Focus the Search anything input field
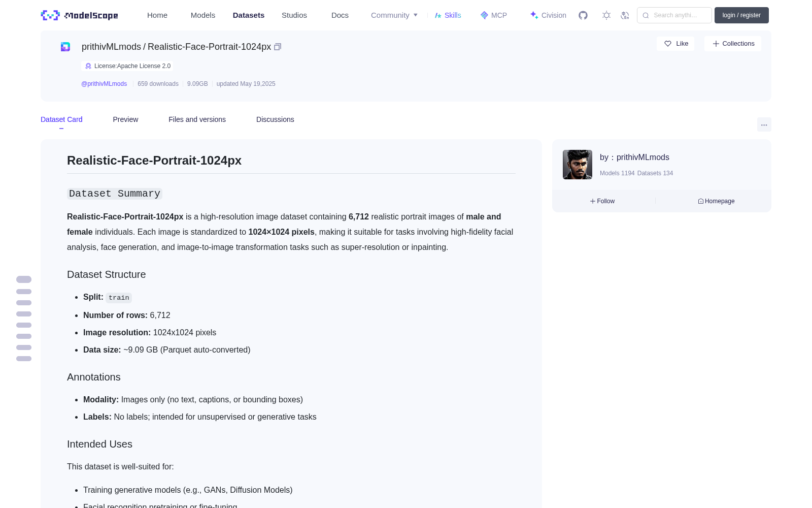The height and width of the screenshot is (508, 812). pos(674,15)
